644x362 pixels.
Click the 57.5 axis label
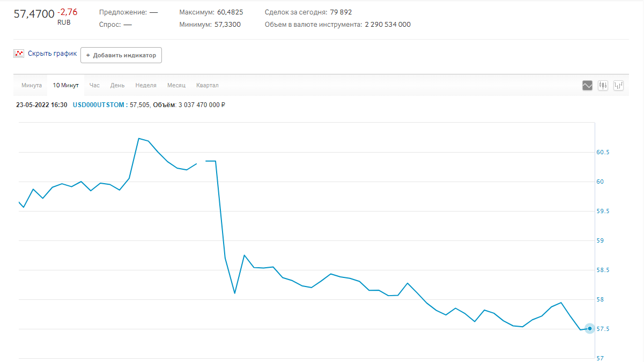coord(603,329)
